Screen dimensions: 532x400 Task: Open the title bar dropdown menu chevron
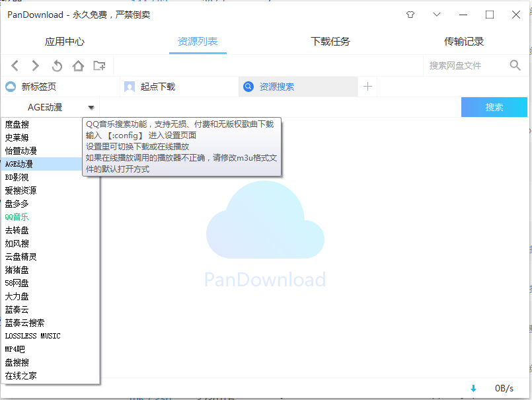437,15
